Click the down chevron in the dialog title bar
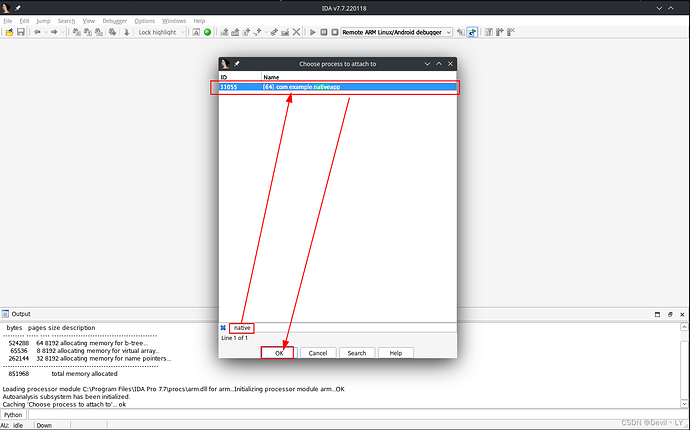This screenshot has width=690, height=430. click(427, 64)
